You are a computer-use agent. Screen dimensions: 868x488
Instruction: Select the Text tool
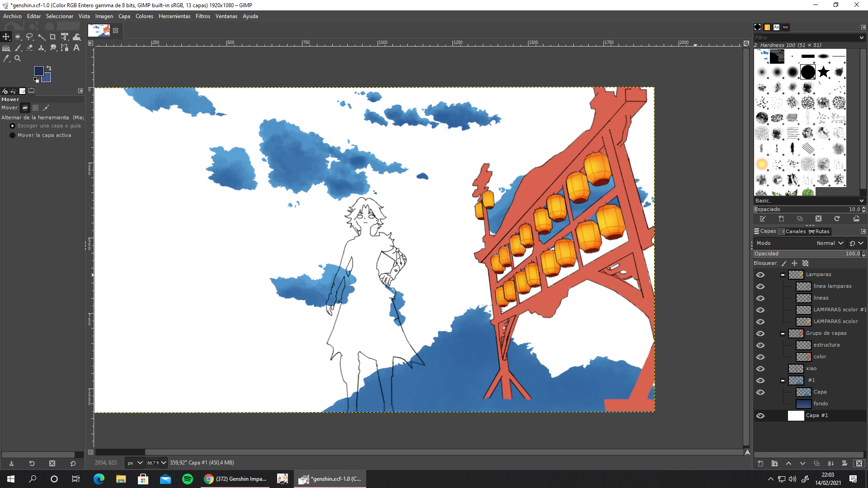(76, 48)
